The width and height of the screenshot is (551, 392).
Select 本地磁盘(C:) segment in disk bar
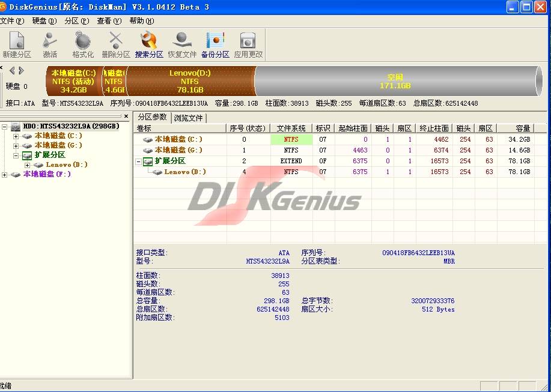tap(74, 81)
